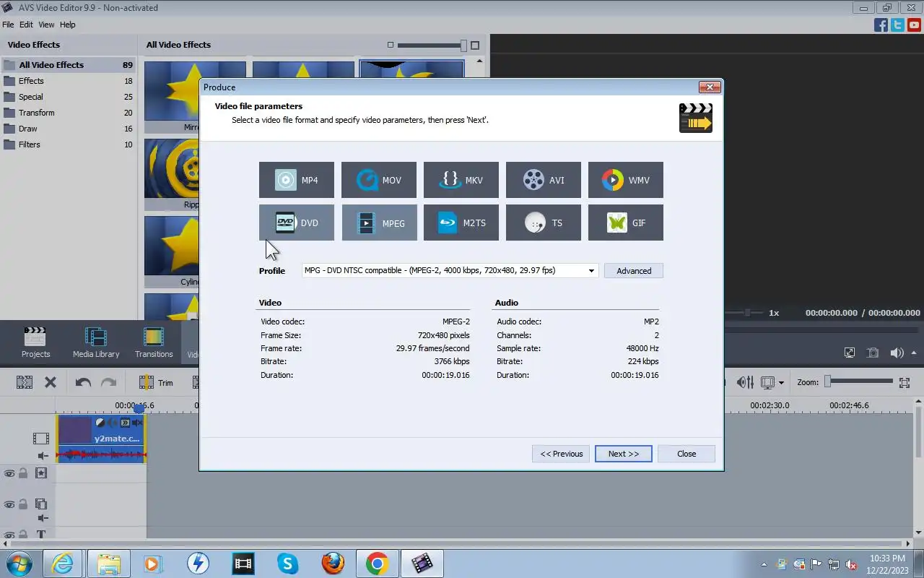Screen dimensions: 924x578
Task: Open the Twitter icon link
Action: point(897,25)
